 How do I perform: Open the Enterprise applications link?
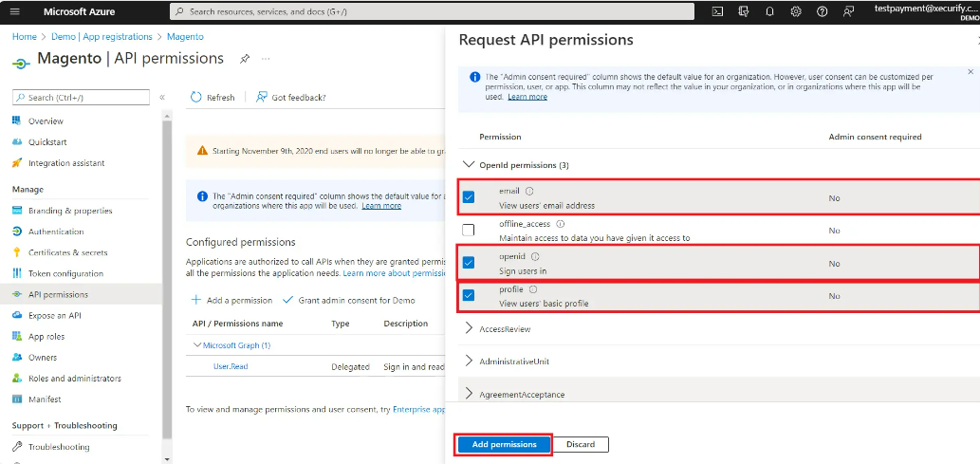coord(418,410)
